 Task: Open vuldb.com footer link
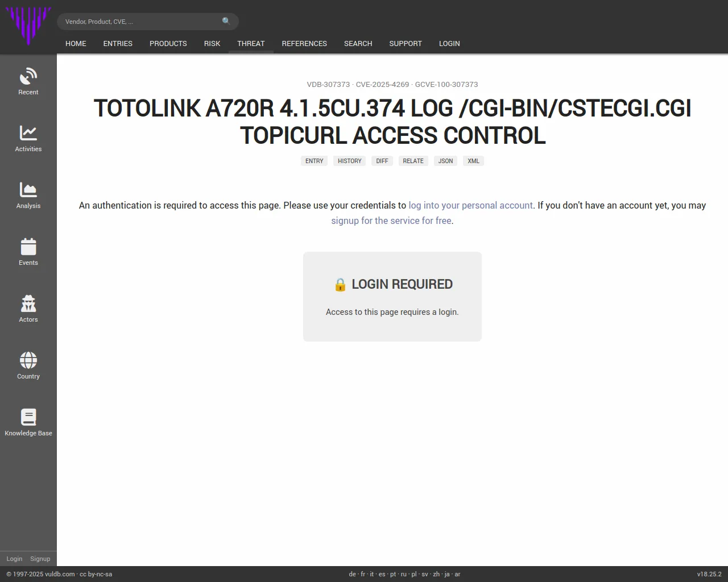(x=60, y=574)
